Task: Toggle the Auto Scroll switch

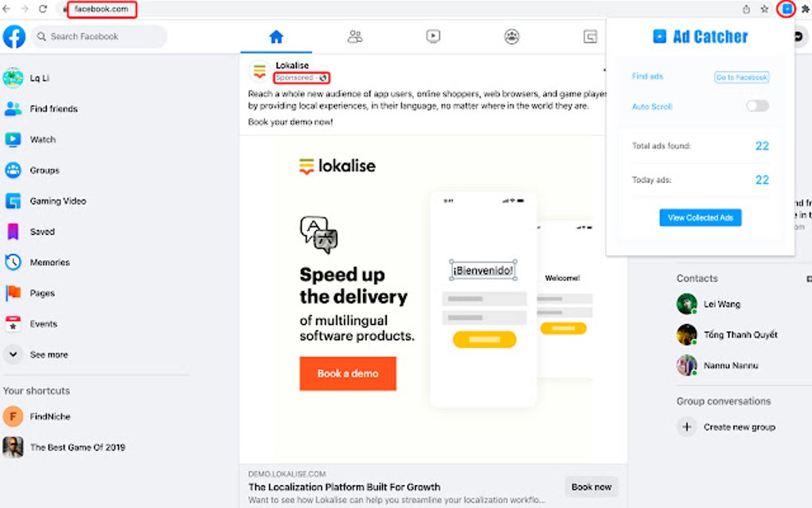Action: point(757,106)
